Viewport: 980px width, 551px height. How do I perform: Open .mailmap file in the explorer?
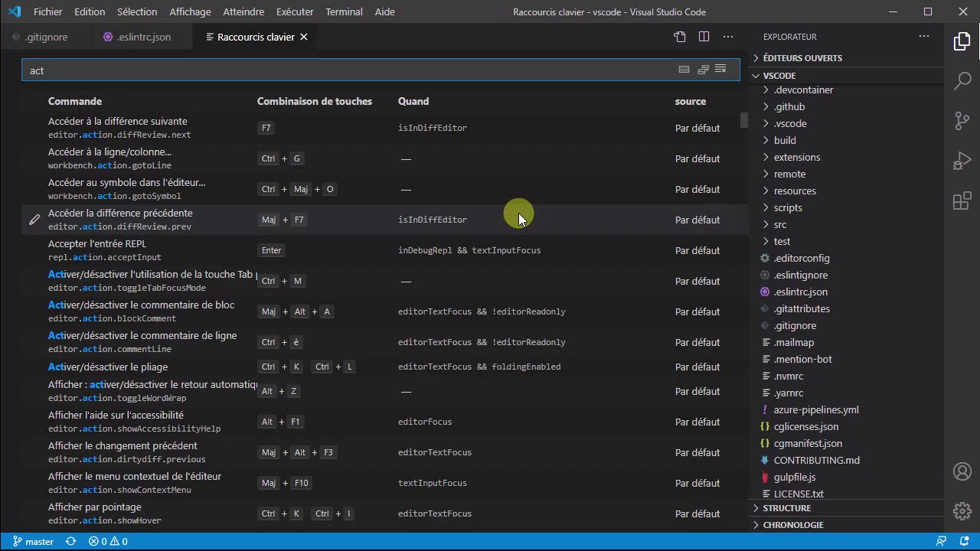[x=846, y=342]
